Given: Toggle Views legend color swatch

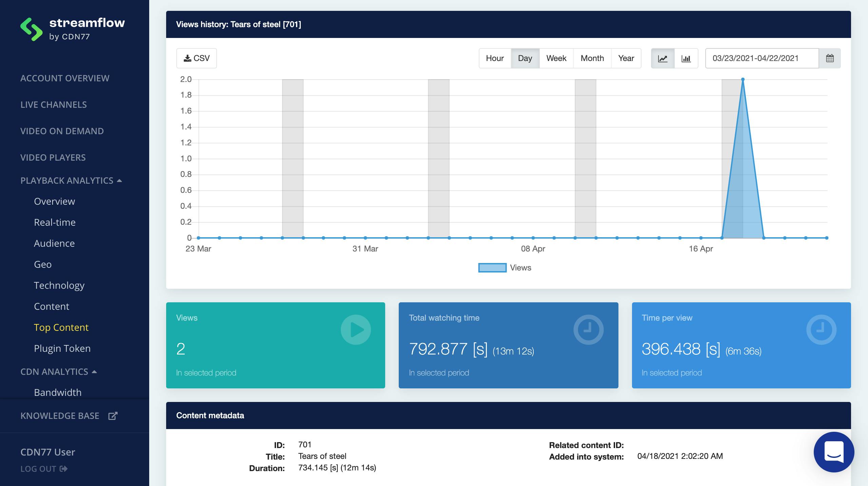Looking at the screenshot, I should coord(492,268).
